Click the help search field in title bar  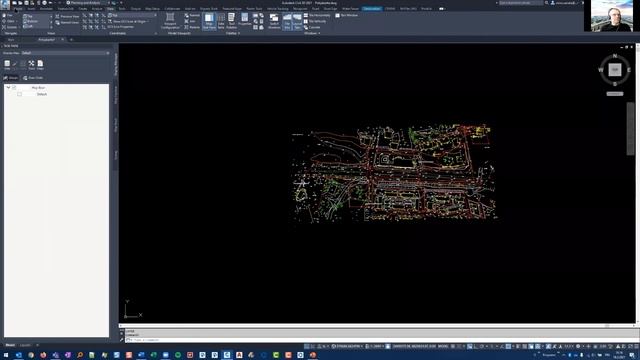(x=521, y=3)
